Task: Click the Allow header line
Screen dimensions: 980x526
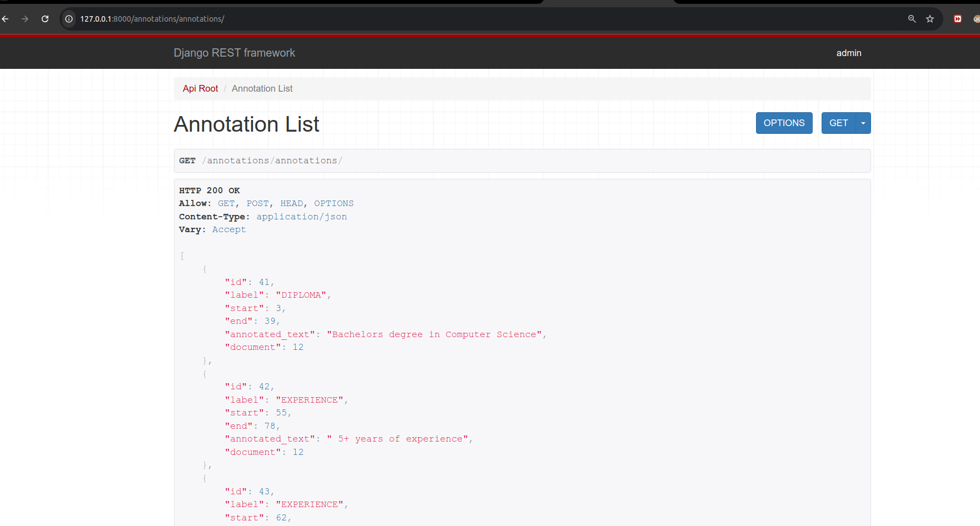Action: click(x=266, y=203)
